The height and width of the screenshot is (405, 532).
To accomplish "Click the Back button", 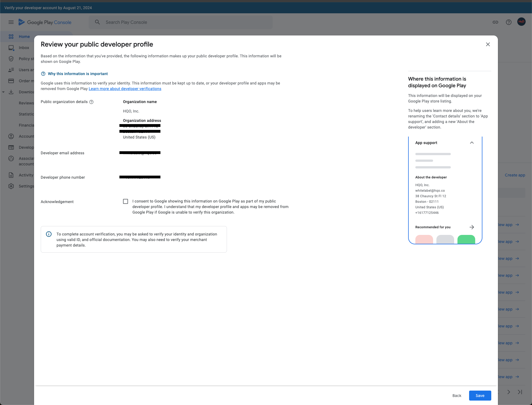I will click(x=457, y=396).
